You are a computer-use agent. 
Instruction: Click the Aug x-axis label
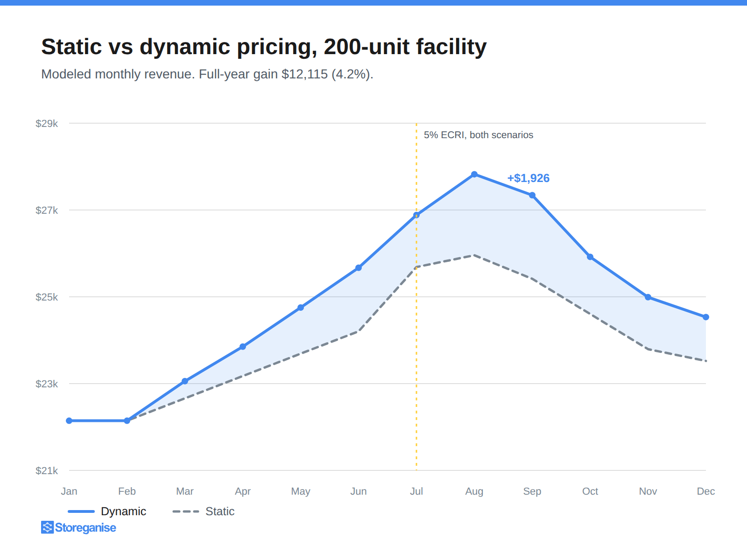tap(474, 491)
